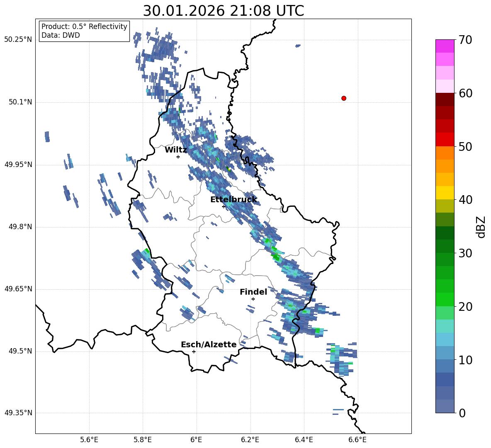
Task: Click the title 30.01.2026 21:08 UTC
Action: click(224, 11)
